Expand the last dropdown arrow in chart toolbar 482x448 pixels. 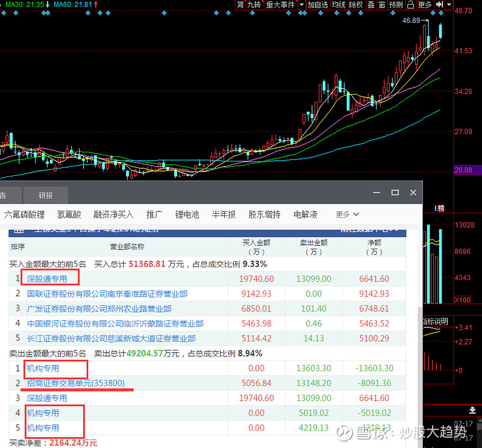pyautogui.click(x=449, y=5)
